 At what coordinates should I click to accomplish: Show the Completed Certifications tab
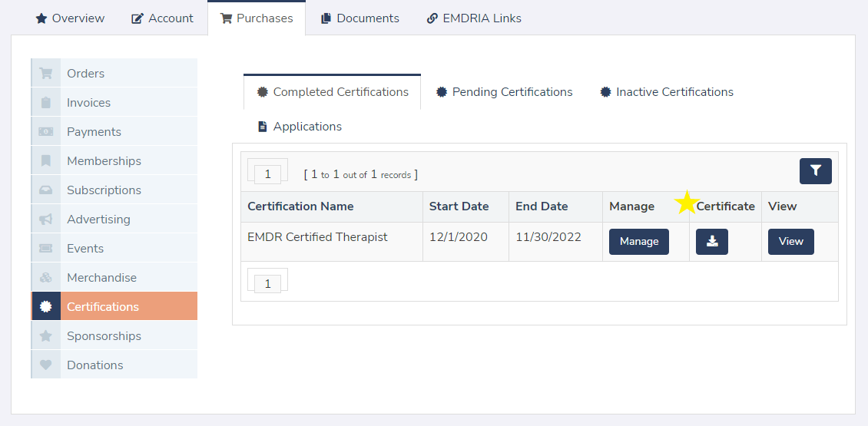(x=332, y=92)
